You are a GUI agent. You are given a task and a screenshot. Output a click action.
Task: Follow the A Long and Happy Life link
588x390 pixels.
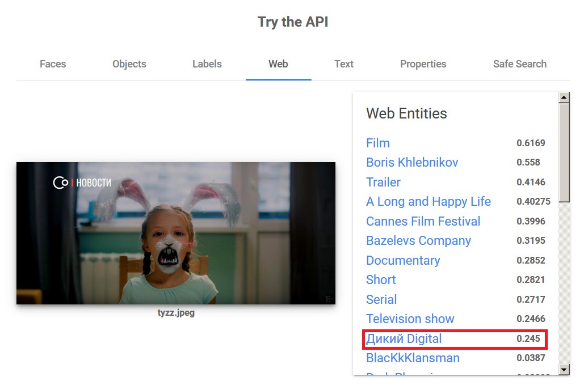click(429, 202)
